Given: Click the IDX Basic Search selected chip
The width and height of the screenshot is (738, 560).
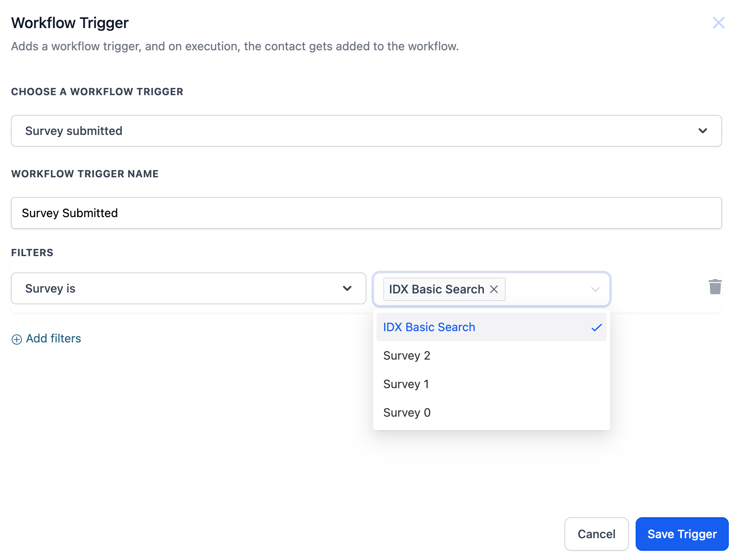Looking at the screenshot, I should click(436, 289).
